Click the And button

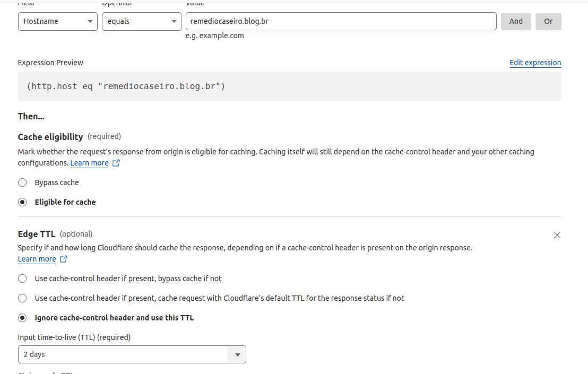(516, 21)
